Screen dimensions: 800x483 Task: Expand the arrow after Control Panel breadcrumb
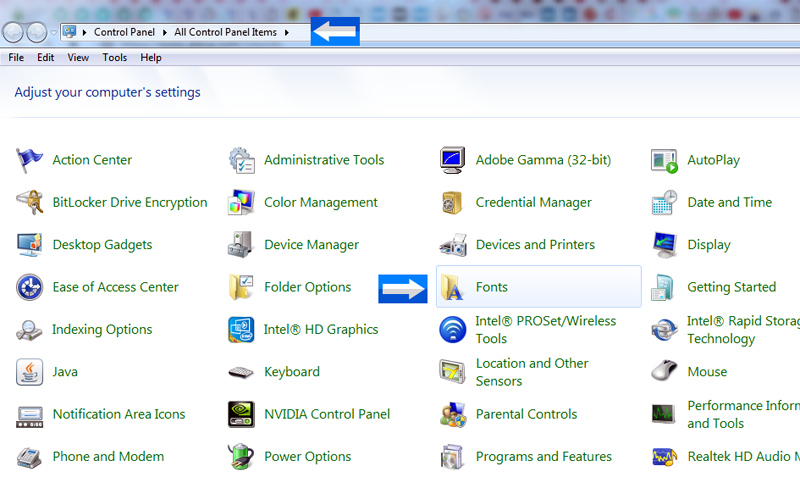(x=164, y=32)
